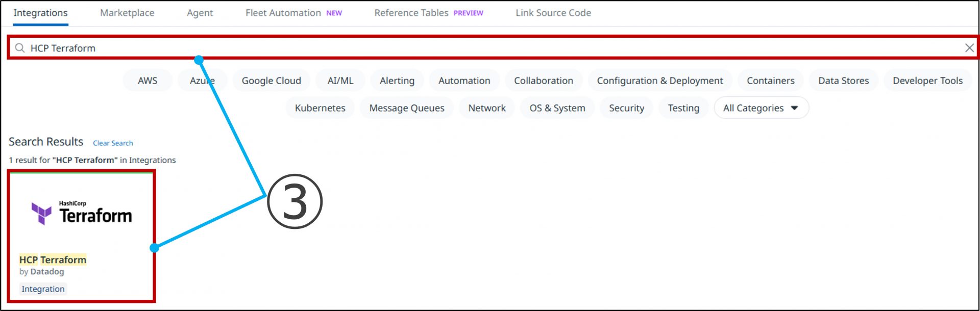Click the search magnifier icon
This screenshot has height=311, width=980.
click(20, 48)
